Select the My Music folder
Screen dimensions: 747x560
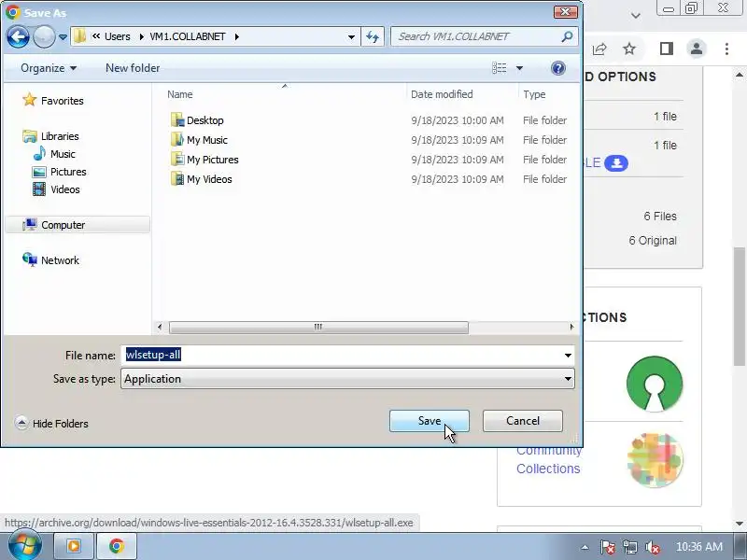pyautogui.click(x=199, y=140)
